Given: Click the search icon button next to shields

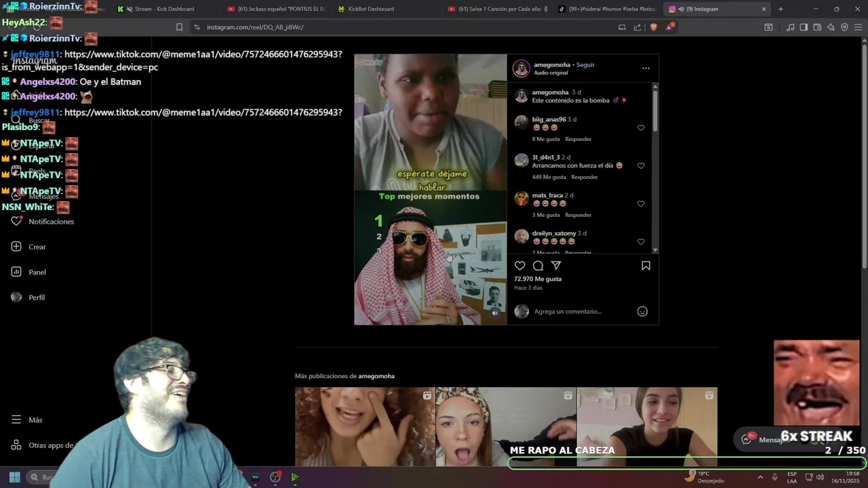Looking at the screenshot, I should point(768,27).
